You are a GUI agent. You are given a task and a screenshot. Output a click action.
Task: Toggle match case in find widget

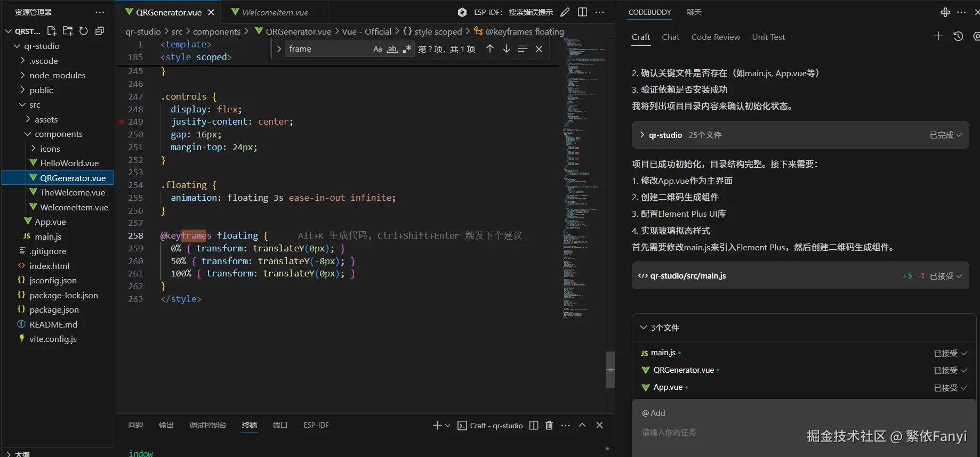click(x=377, y=49)
